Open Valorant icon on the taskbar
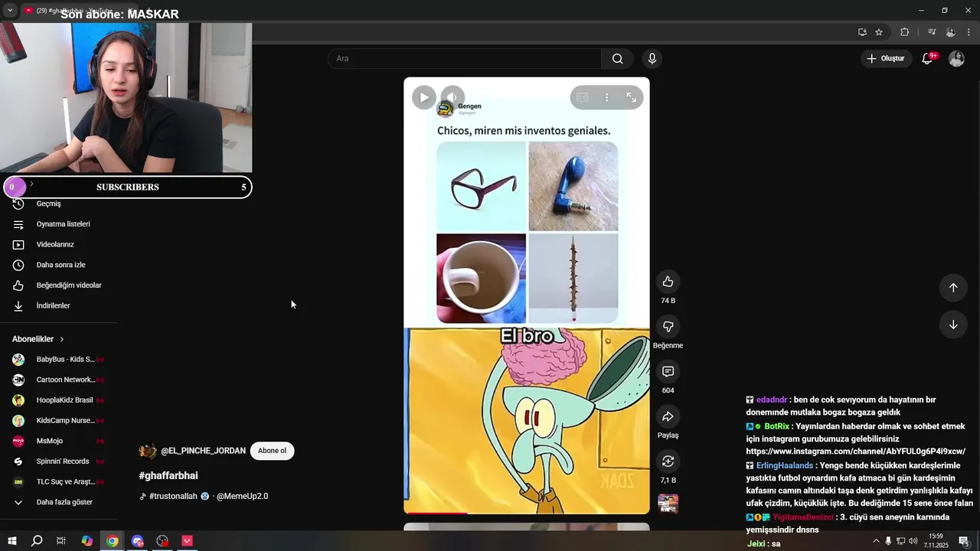The width and height of the screenshot is (980, 551). coord(188,541)
